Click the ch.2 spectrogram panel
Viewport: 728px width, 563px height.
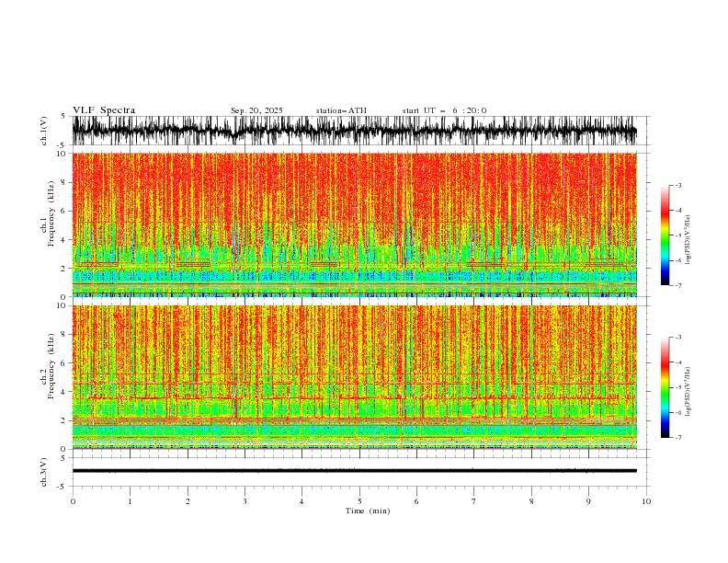[x=355, y=377]
